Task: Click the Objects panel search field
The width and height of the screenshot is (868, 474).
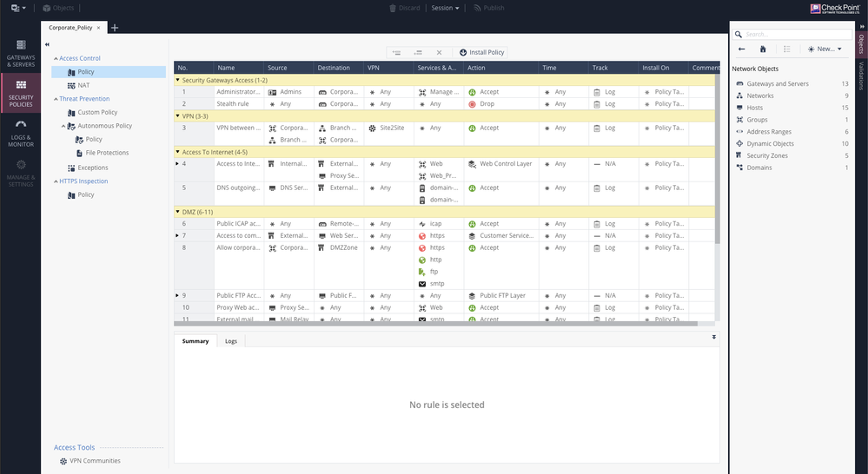Action: click(x=795, y=35)
